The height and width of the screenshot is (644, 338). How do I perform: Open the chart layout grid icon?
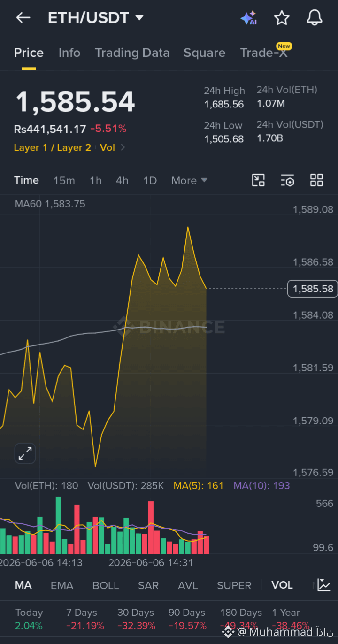[x=317, y=180]
